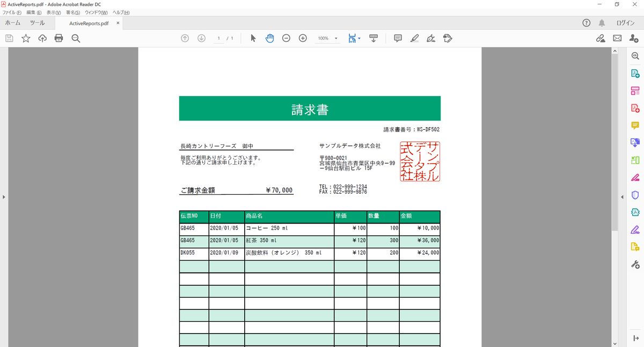644x347 pixels.
Task: Click the コーヒー 250 ml product cell
Action: tap(289, 228)
